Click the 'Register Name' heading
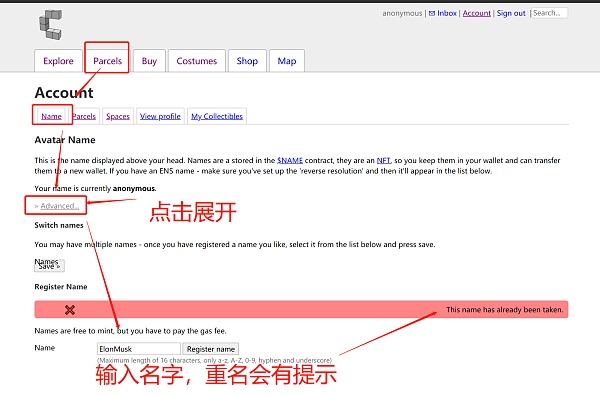 pos(61,287)
